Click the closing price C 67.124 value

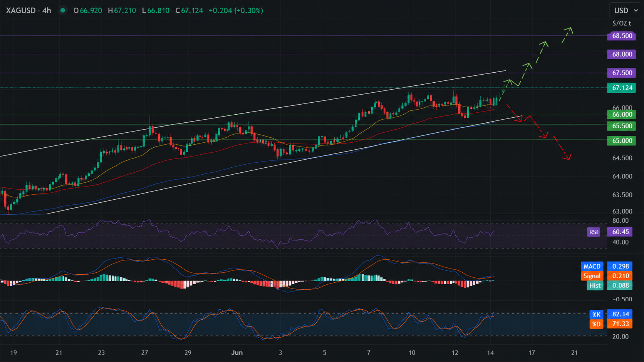(189, 10)
